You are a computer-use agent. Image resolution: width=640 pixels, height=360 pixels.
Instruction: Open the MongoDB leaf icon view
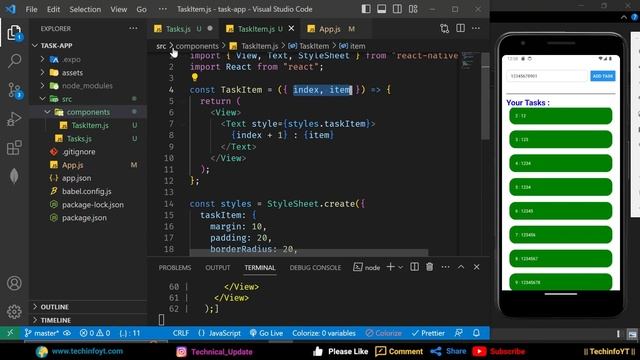pos(14,176)
